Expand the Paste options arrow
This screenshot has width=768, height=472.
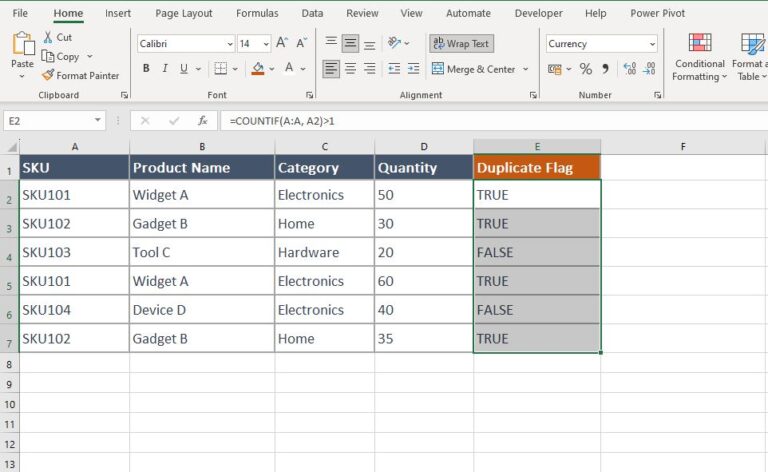click(22, 77)
